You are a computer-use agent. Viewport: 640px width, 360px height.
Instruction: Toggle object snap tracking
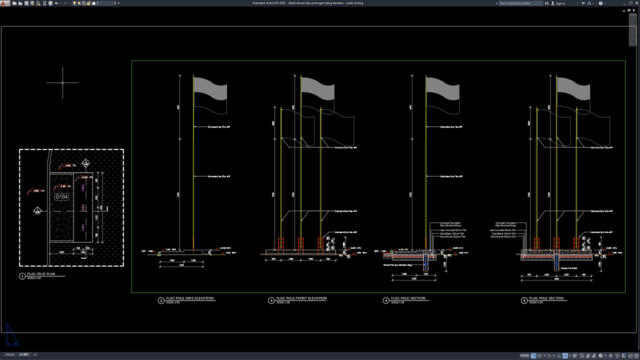pos(559,356)
